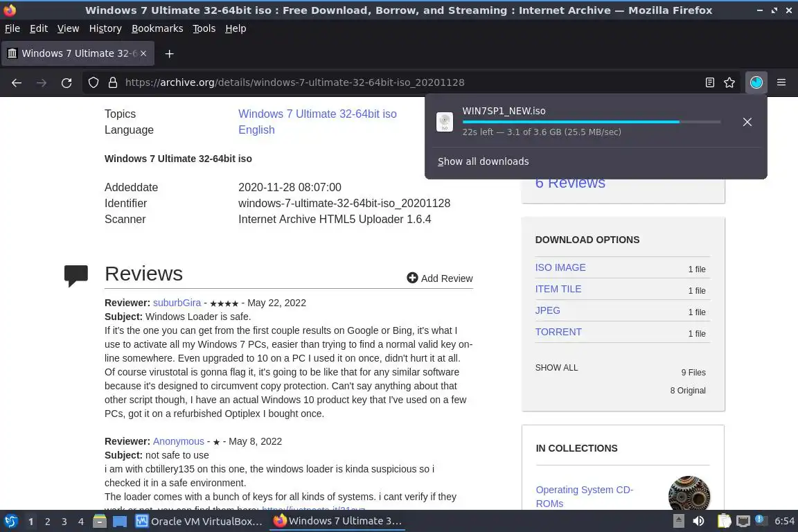Screen dimensions: 798x532
Task: Switch to workspace 4 in taskbar
Action: (x=81, y=522)
